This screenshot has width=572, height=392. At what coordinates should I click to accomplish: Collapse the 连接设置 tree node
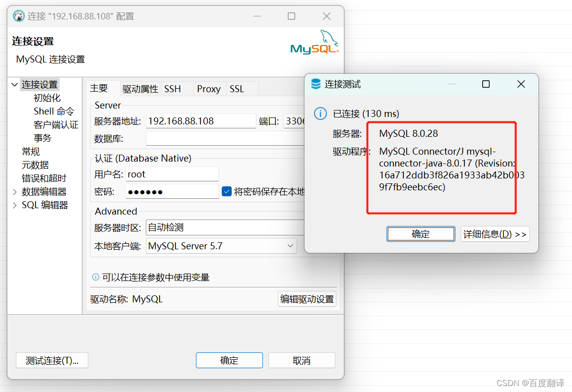point(14,85)
